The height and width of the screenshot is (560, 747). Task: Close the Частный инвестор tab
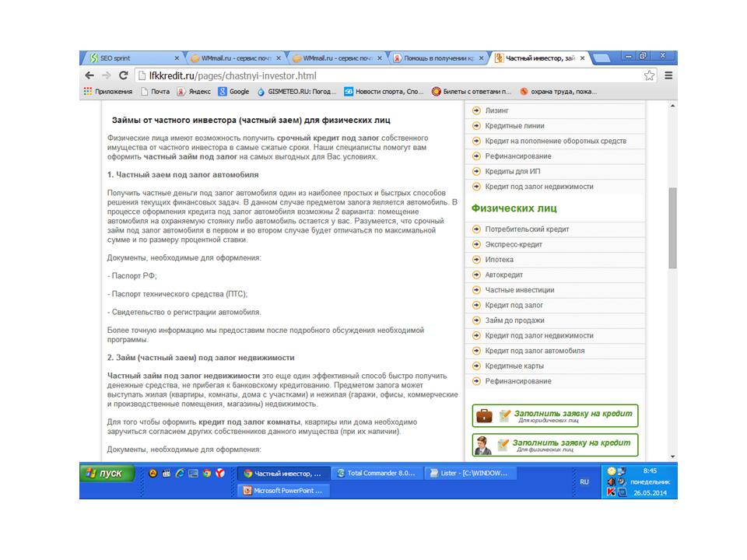point(582,58)
